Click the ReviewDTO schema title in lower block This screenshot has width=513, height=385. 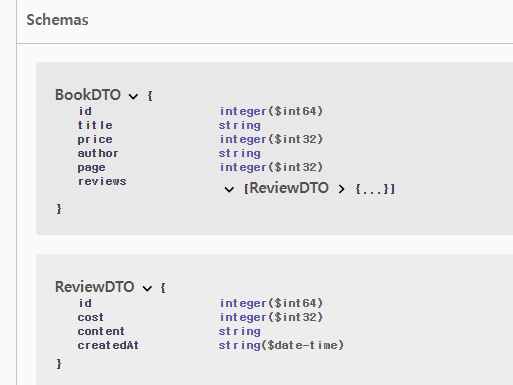coord(94,287)
